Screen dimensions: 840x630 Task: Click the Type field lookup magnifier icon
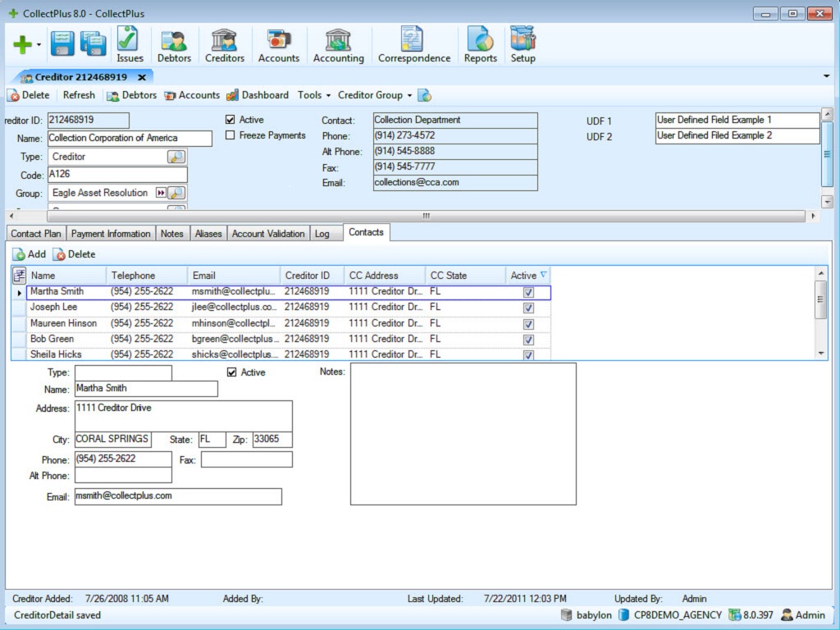tap(176, 157)
